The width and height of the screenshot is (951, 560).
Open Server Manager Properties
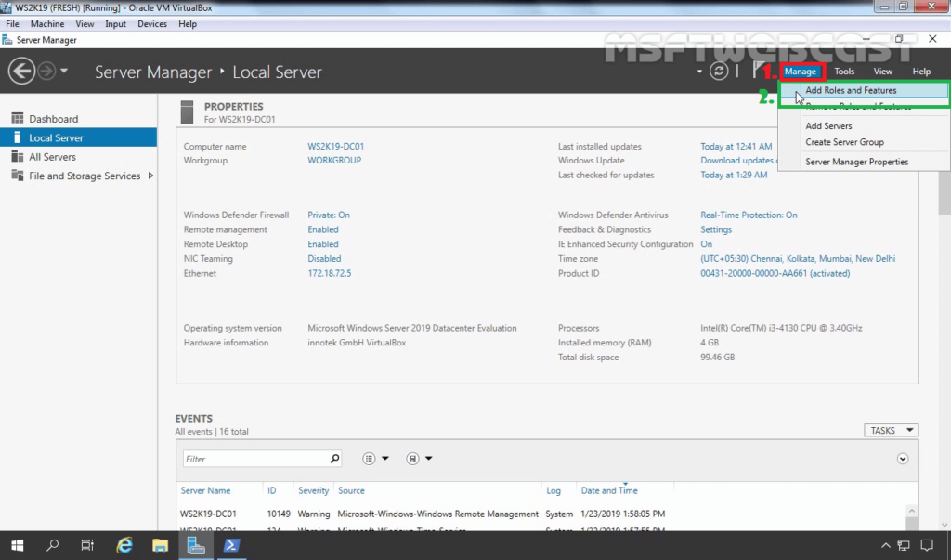[856, 162]
